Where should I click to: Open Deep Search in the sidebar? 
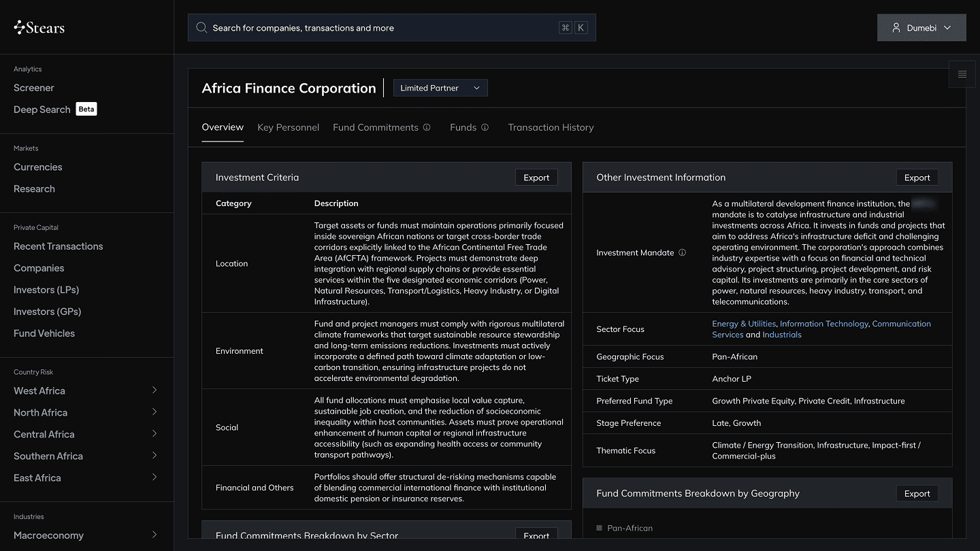42,110
